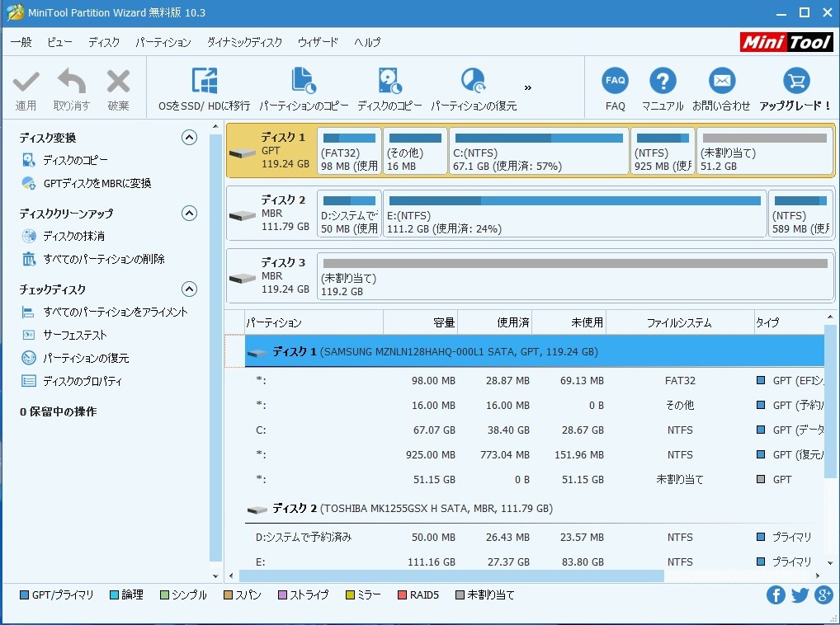840x625 pixels.
Task: Click the パーティションのコピー toolbar icon
Action: [304, 82]
